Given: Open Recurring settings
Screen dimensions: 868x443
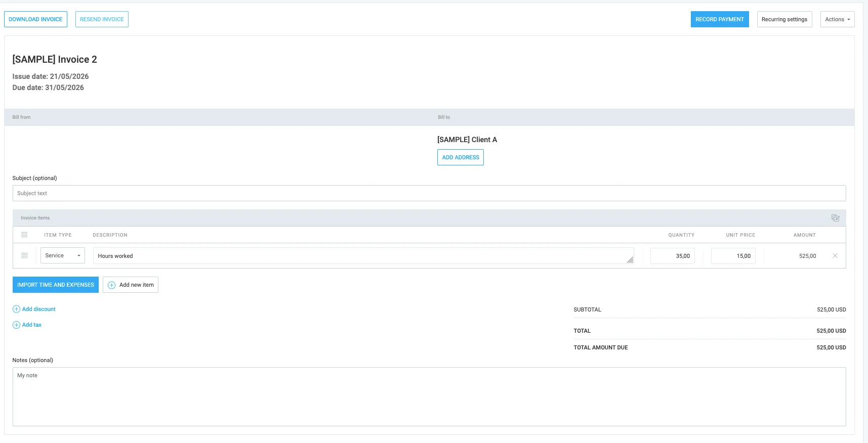Looking at the screenshot, I should tap(784, 19).
